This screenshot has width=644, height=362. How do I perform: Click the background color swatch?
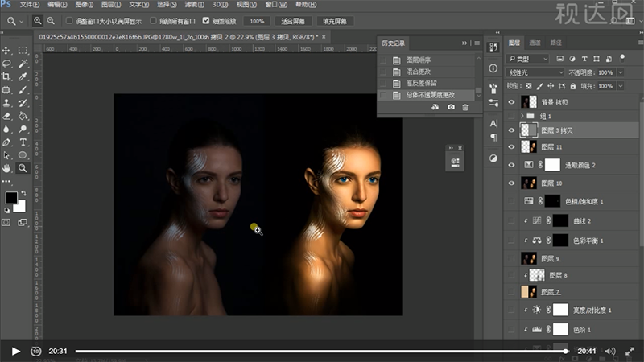tap(21, 207)
